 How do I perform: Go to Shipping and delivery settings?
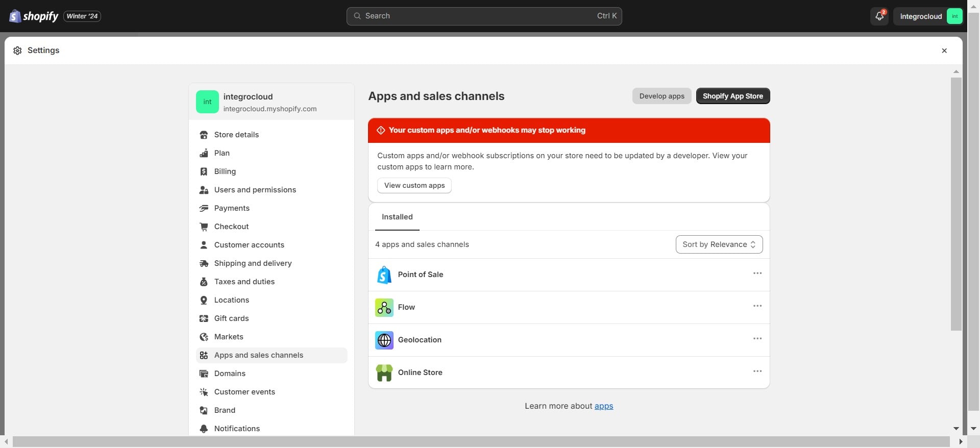(x=253, y=263)
